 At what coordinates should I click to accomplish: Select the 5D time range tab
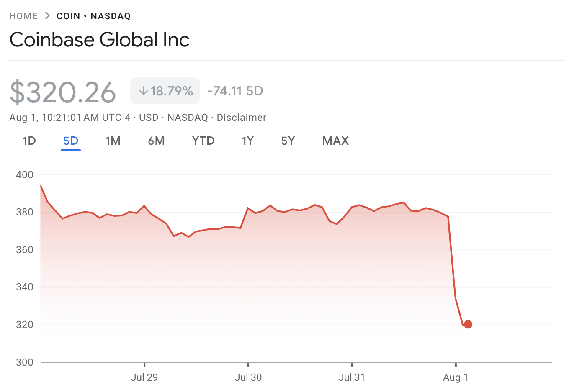click(x=71, y=141)
